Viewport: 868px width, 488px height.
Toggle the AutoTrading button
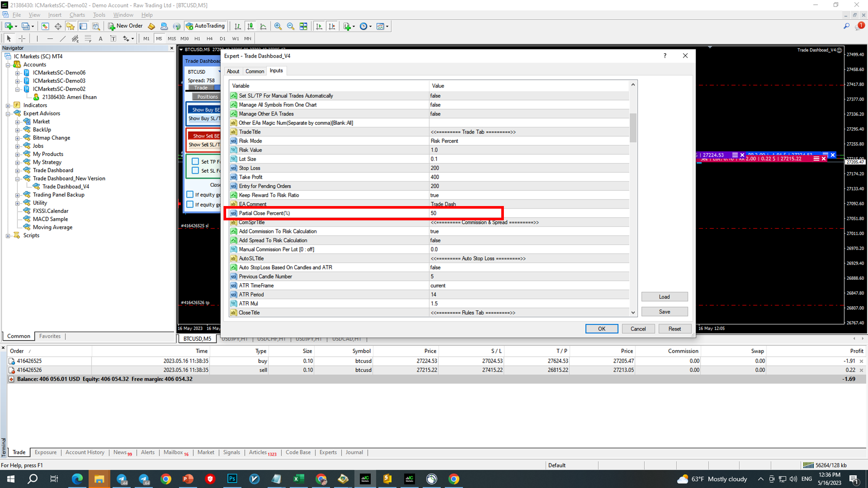pyautogui.click(x=205, y=26)
